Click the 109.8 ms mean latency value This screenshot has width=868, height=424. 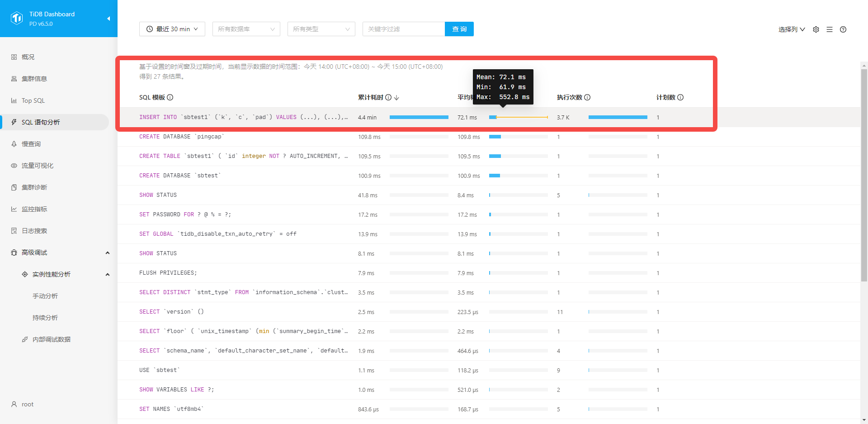coord(469,137)
